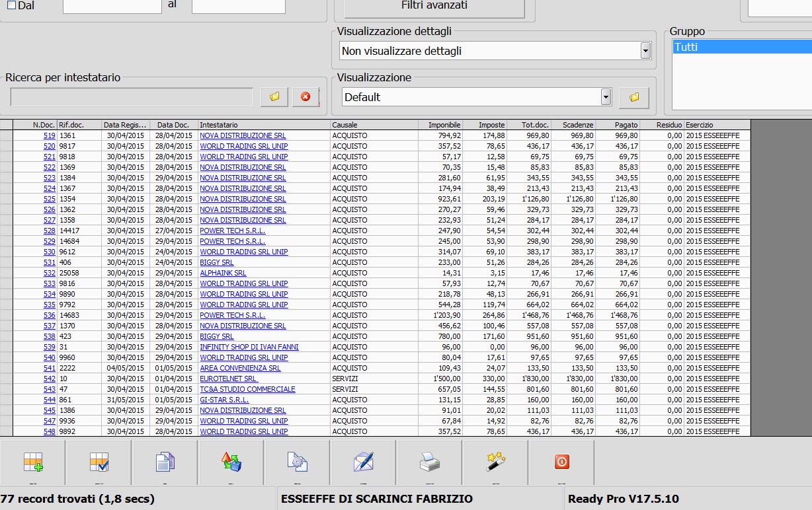Viewport: 812px width, 510px height.
Task: Sort by the Intestatario column header
Action: click(264, 125)
